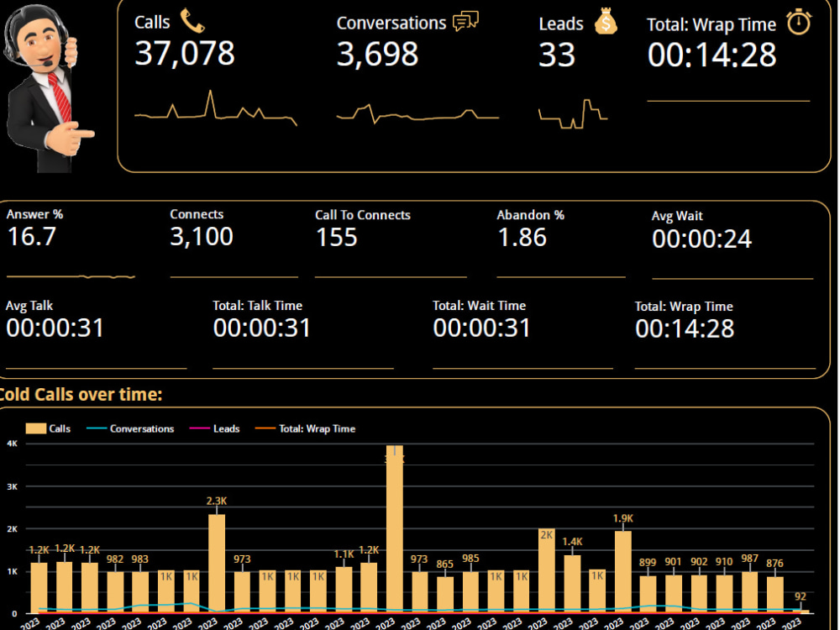Select the Avg Wait value 00:00:24

[x=701, y=239]
